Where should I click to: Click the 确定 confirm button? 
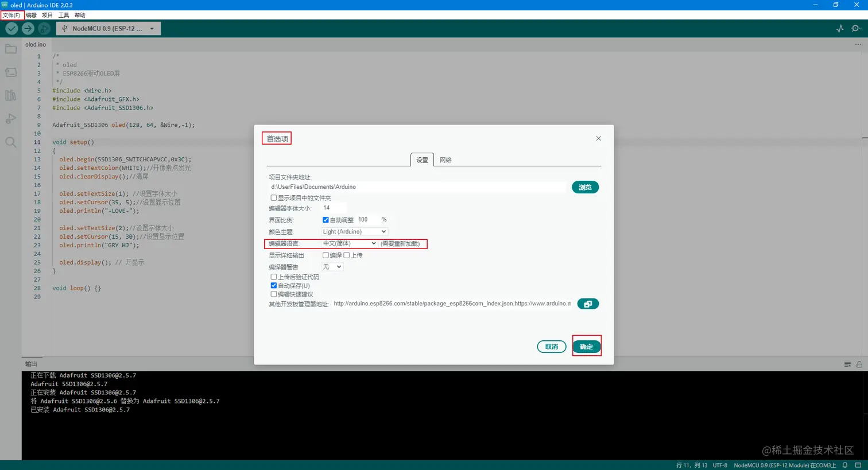(586, 347)
